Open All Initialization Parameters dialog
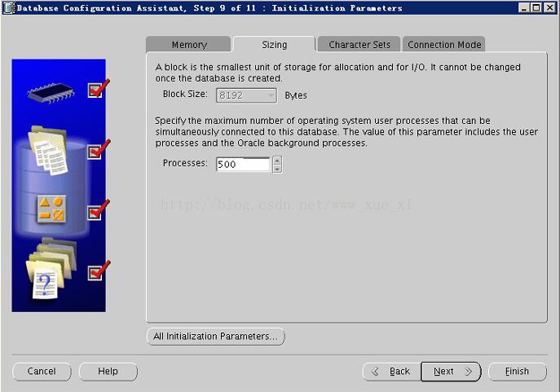This screenshot has width=560, height=392. [215, 337]
